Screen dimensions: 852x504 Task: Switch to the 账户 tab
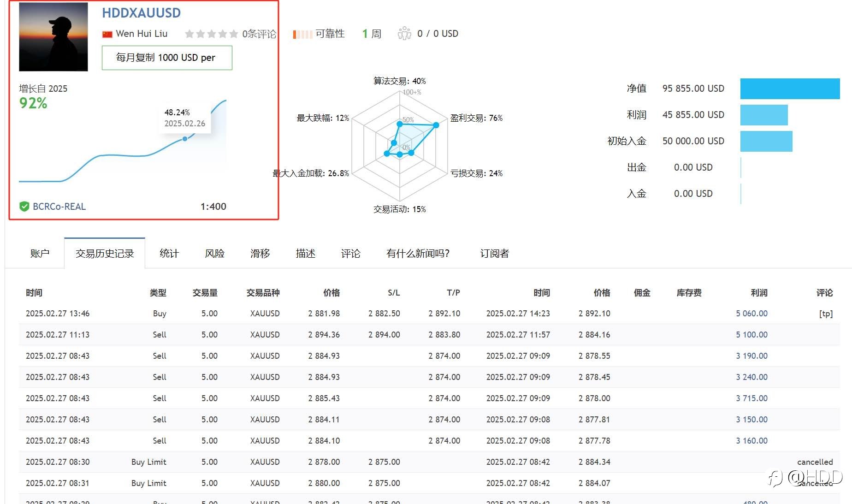[40, 253]
